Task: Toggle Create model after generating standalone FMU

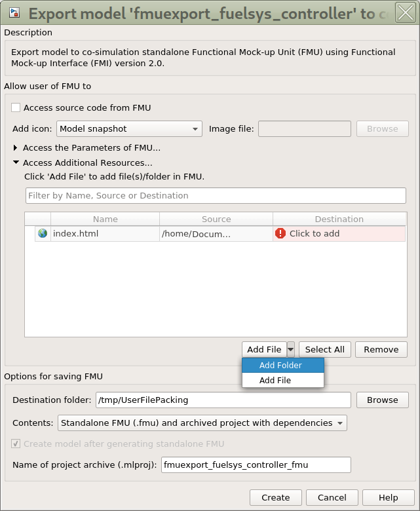Action: (x=16, y=444)
